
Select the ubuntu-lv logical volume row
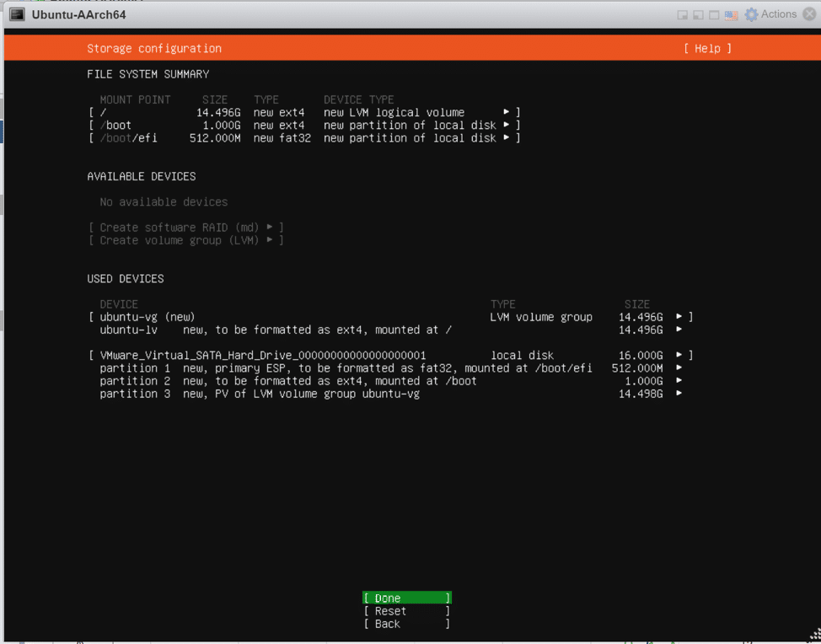(390, 330)
